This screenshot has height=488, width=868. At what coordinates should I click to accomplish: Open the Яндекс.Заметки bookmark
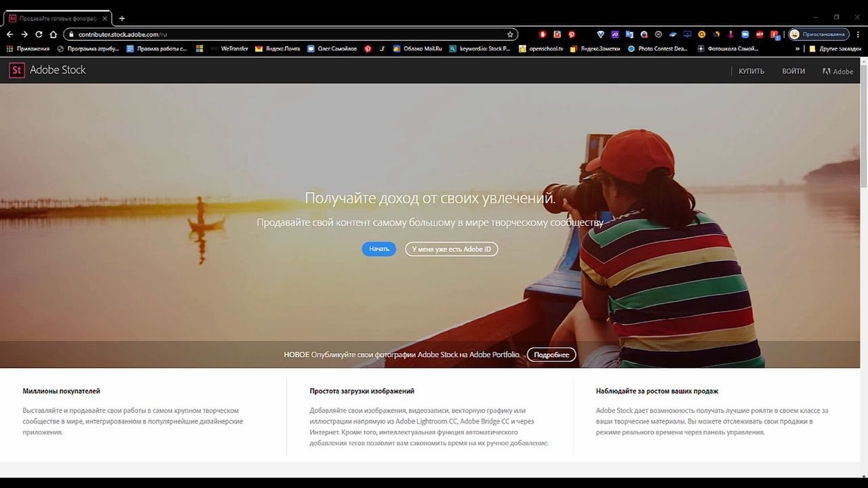pyautogui.click(x=595, y=49)
